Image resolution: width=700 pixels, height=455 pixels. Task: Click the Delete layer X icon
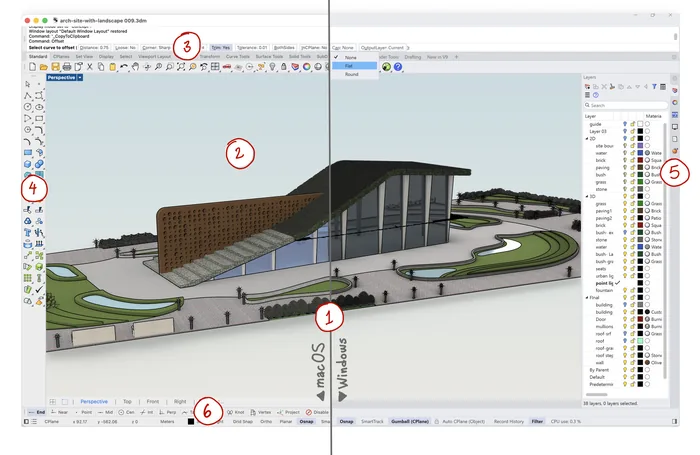point(604,87)
